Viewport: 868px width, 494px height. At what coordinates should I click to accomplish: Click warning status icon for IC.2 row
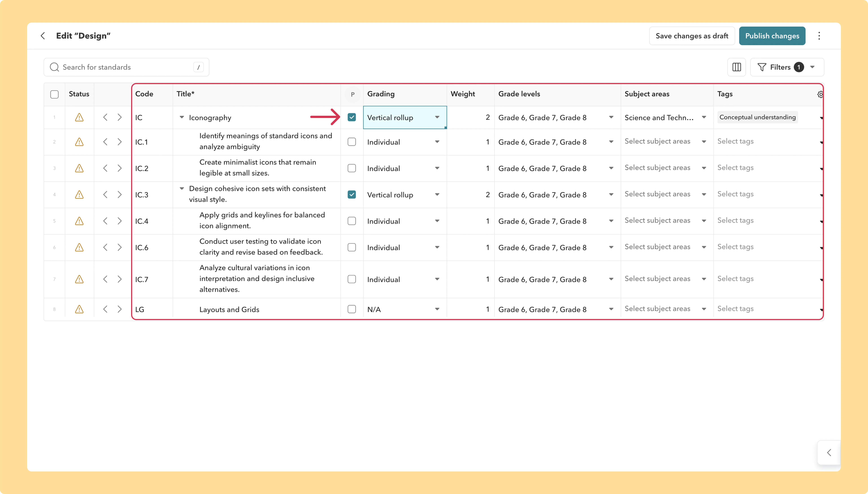pyautogui.click(x=79, y=168)
